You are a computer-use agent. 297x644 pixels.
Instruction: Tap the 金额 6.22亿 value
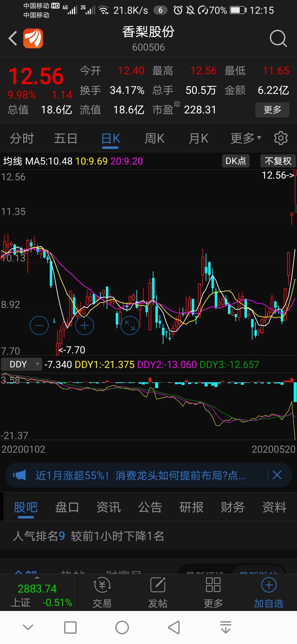(x=273, y=90)
